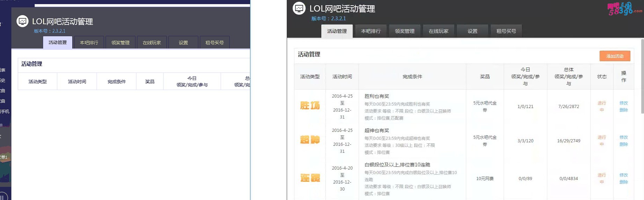Click 修改 link in the 10连胜 row
The image size is (644, 200).
pos(624,175)
